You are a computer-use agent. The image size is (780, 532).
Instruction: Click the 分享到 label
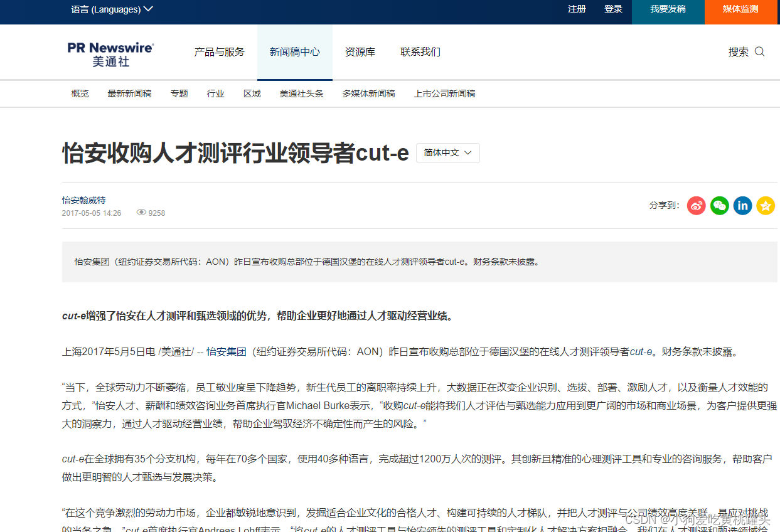(665, 205)
